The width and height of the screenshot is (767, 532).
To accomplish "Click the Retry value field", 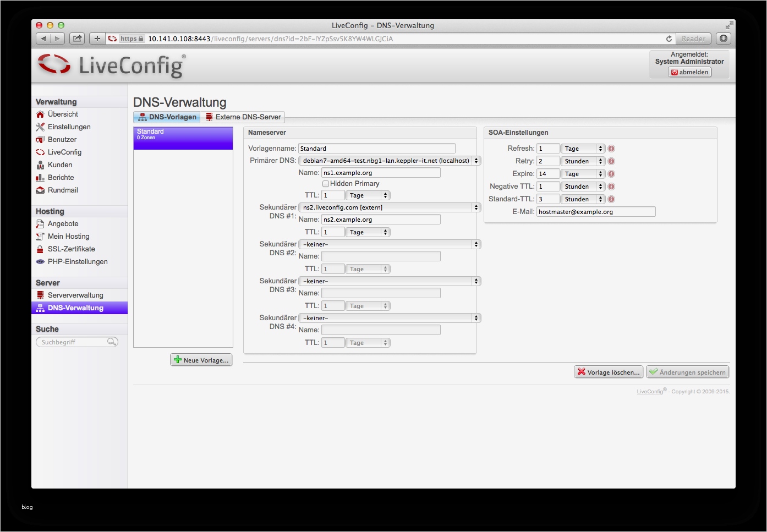I will [x=549, y=161].
